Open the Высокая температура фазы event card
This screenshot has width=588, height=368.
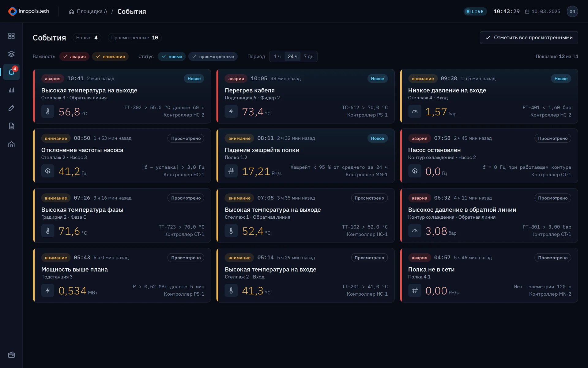tap(122, 215)
